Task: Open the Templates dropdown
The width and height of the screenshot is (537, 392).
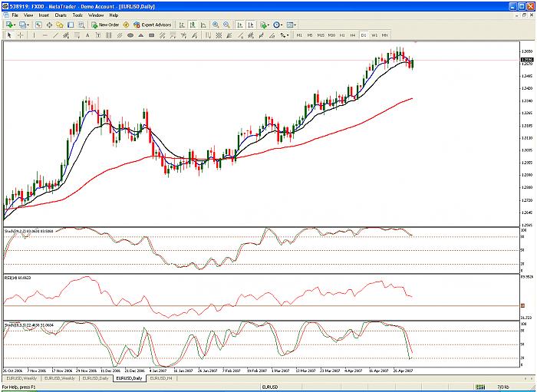Action: click(x=291, y=25)
